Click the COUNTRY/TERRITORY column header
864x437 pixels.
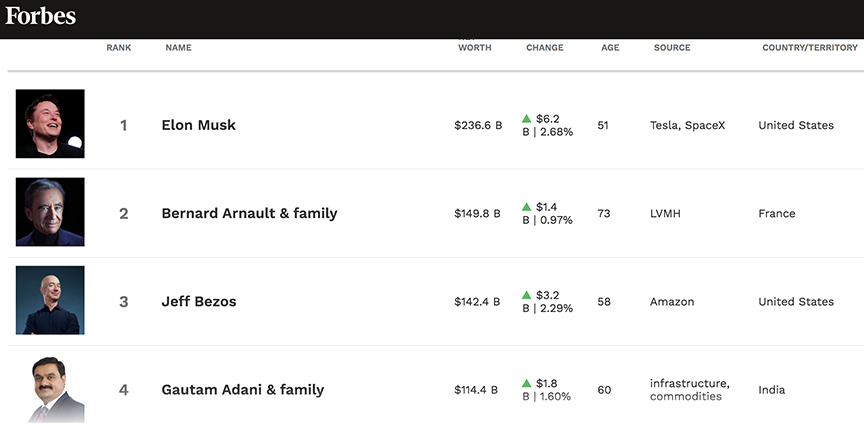coord(810,48)
